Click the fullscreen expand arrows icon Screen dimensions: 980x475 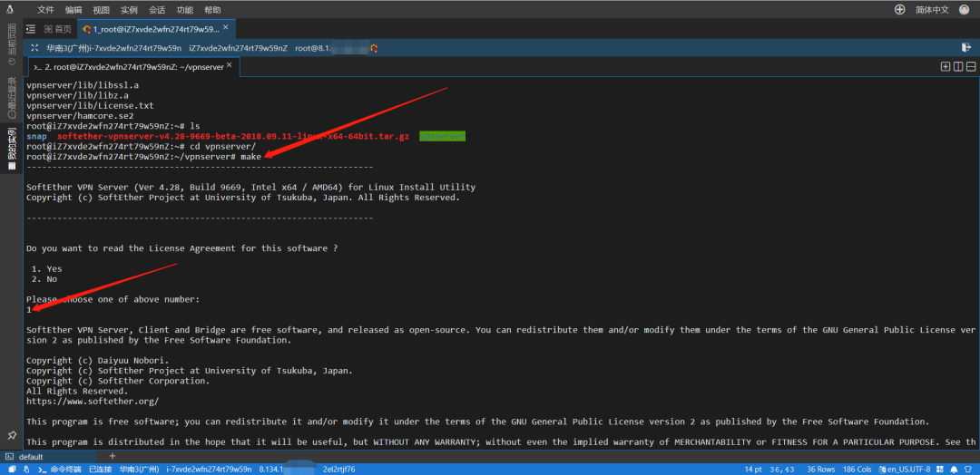[x=34, y=48]
